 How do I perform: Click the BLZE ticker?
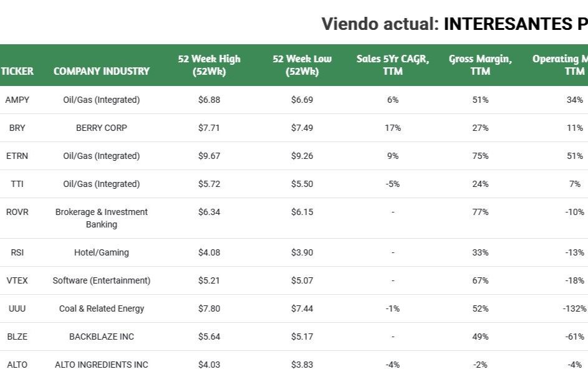point(17,337)
